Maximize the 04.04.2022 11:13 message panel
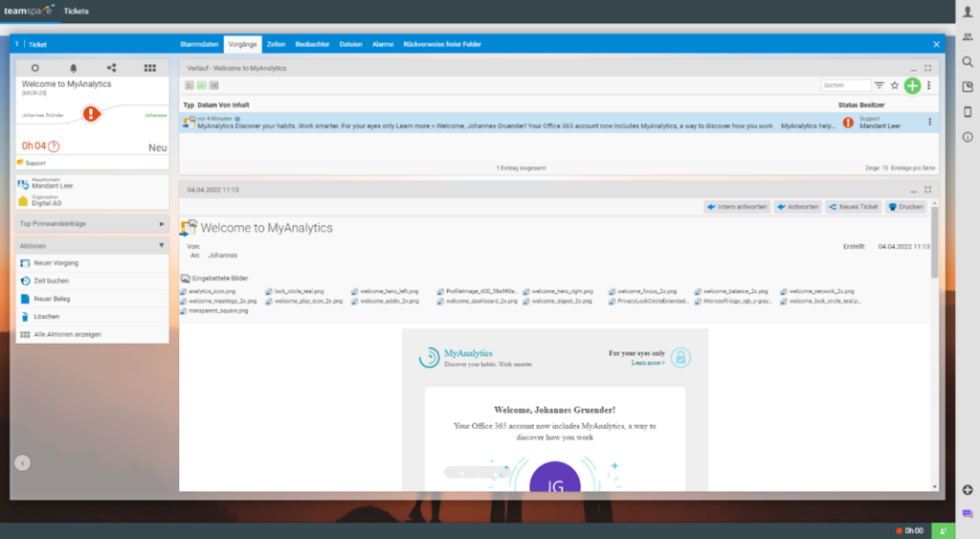 pyautogui.click(x=927, y=190)
